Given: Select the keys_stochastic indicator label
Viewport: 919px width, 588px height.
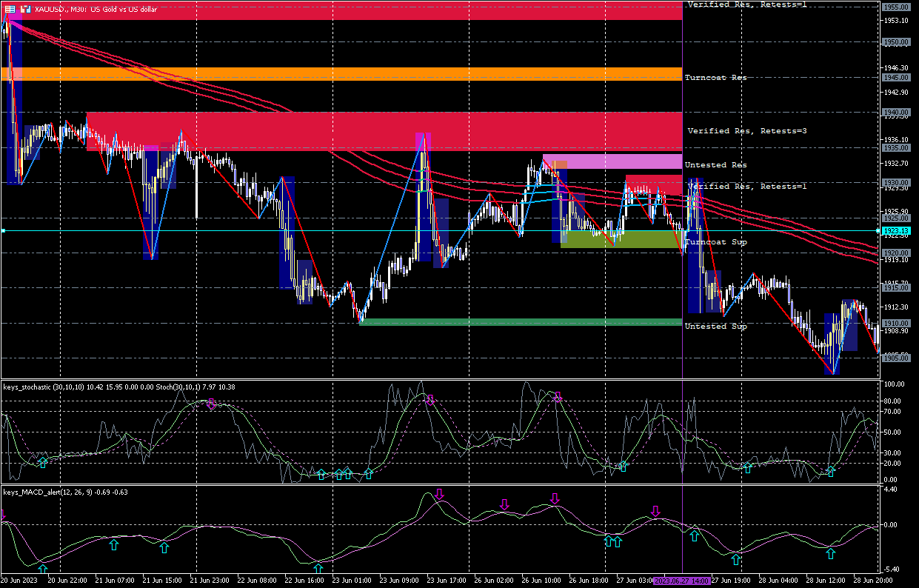Looking at the screenshot, I should pos(119,387).
